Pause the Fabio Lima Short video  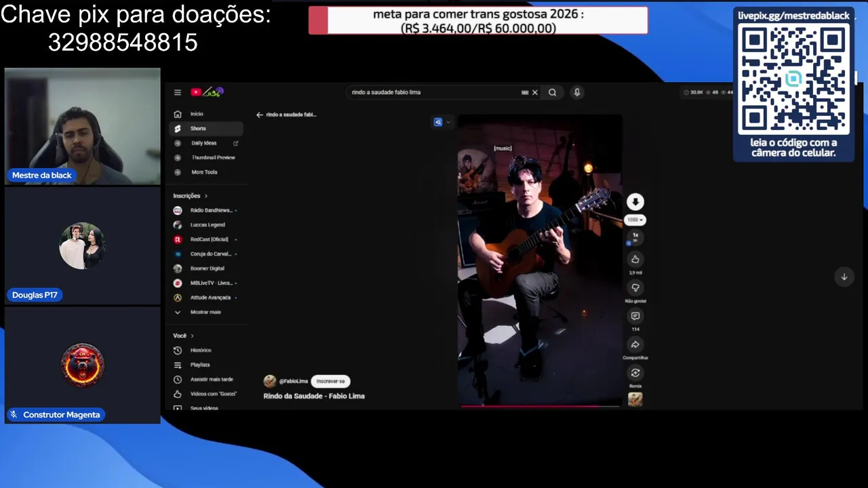[540, 261]
